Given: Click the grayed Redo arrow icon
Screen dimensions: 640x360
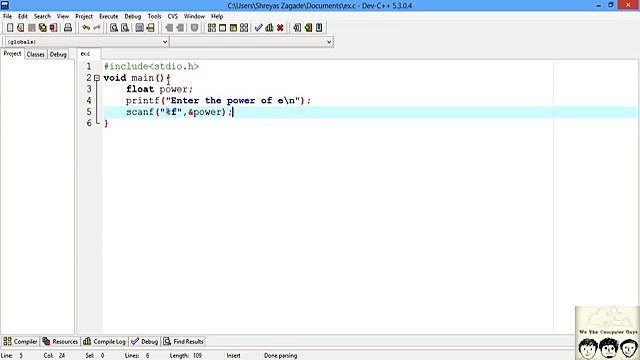Looking at the screenshot, I should tap(97, 28).
